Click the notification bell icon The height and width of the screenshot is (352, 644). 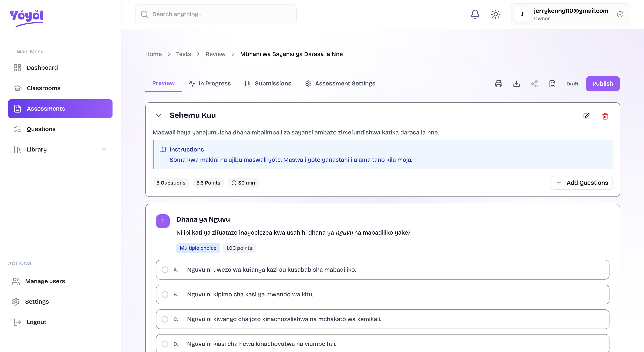click(x=475, y=14)
